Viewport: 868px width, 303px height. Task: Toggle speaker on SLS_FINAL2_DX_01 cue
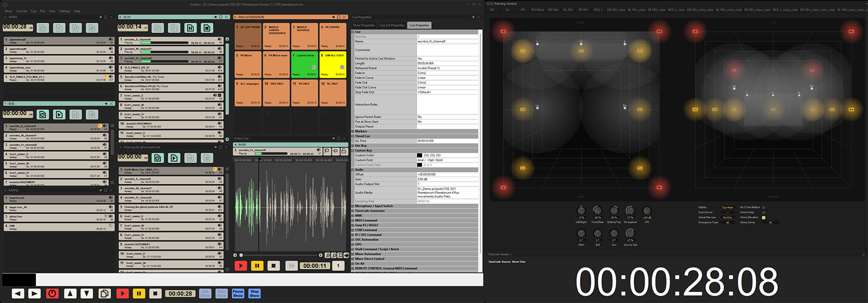click(220, 67)
